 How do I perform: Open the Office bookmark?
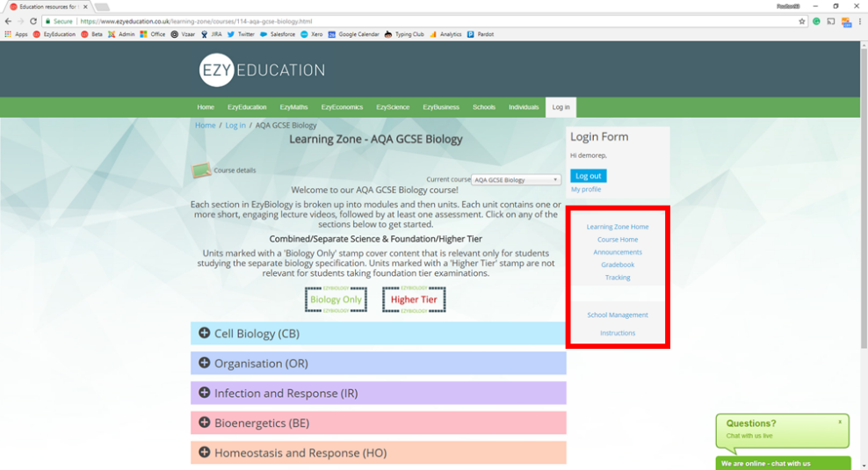[152, 34]
